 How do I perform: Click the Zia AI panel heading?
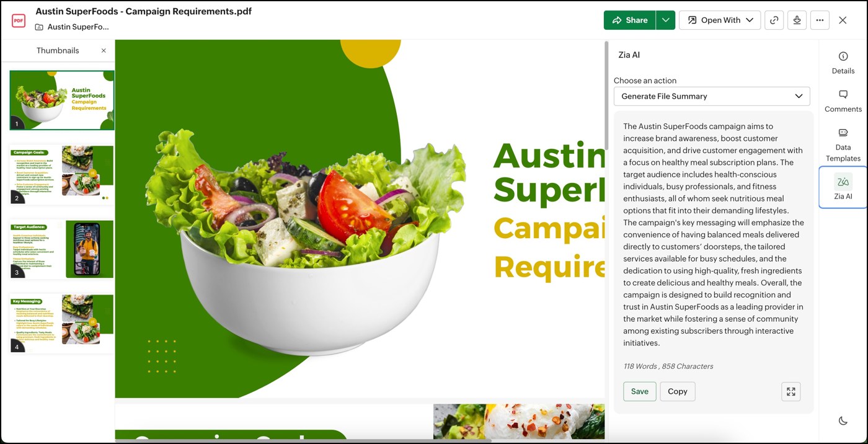coord(629,55)
